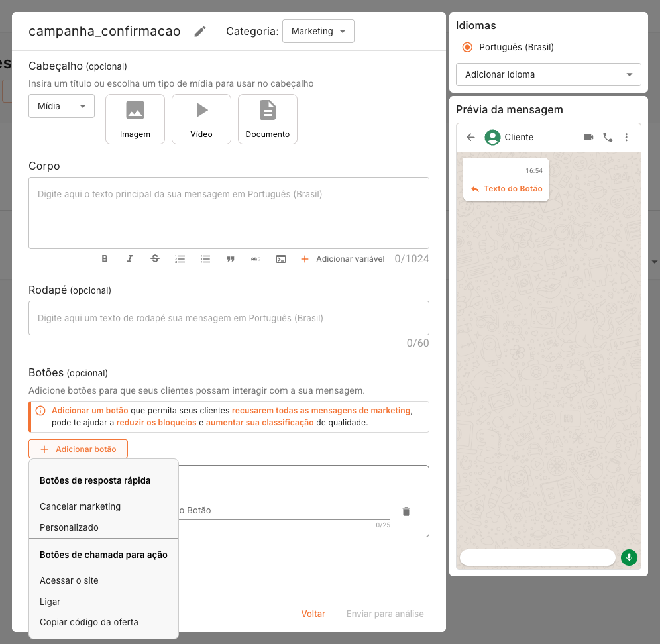Choose Vídeo as header media
The image size is (660, 644).
tap(201, 119)
